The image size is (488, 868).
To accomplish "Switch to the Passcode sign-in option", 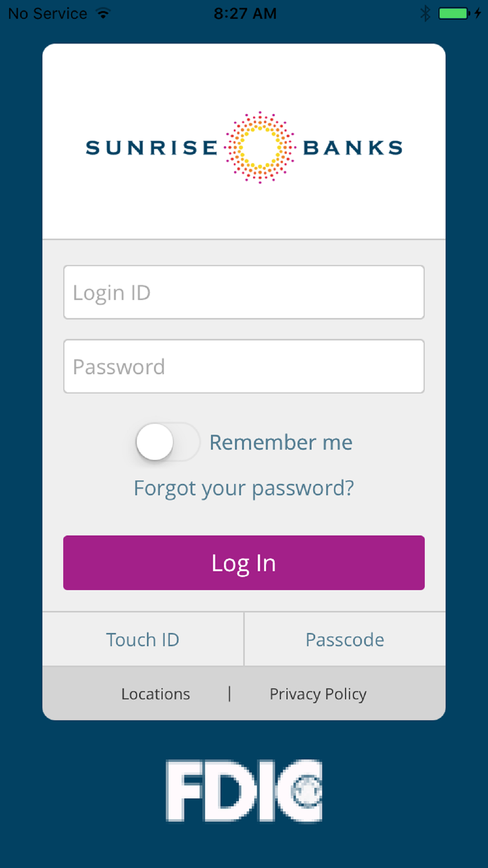I will [x=344, y=640].
